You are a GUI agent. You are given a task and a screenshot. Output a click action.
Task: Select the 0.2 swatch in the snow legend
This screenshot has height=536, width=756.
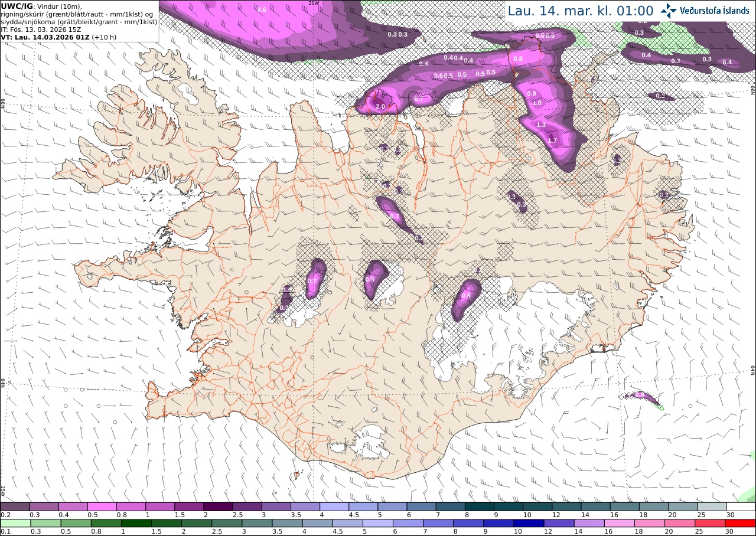tap(15, 506)
